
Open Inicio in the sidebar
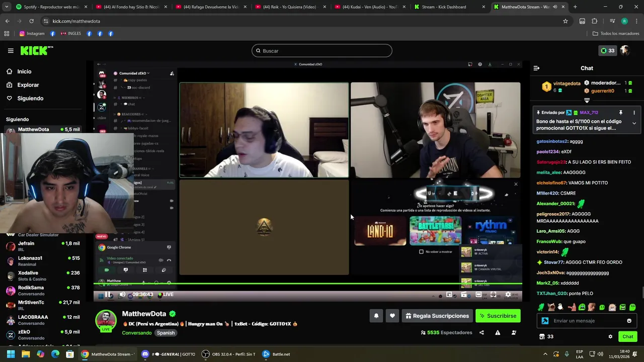pos(24,71)
